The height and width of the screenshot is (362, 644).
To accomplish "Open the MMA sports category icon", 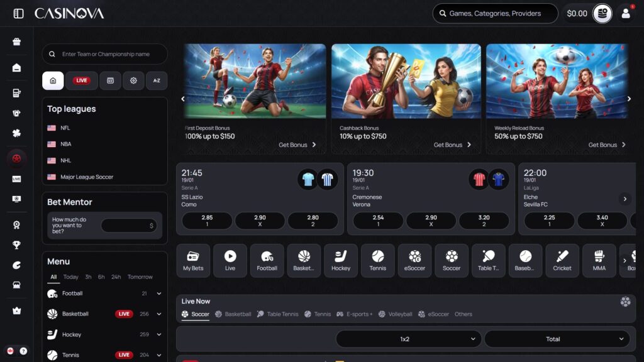I will tap(599, 260).
